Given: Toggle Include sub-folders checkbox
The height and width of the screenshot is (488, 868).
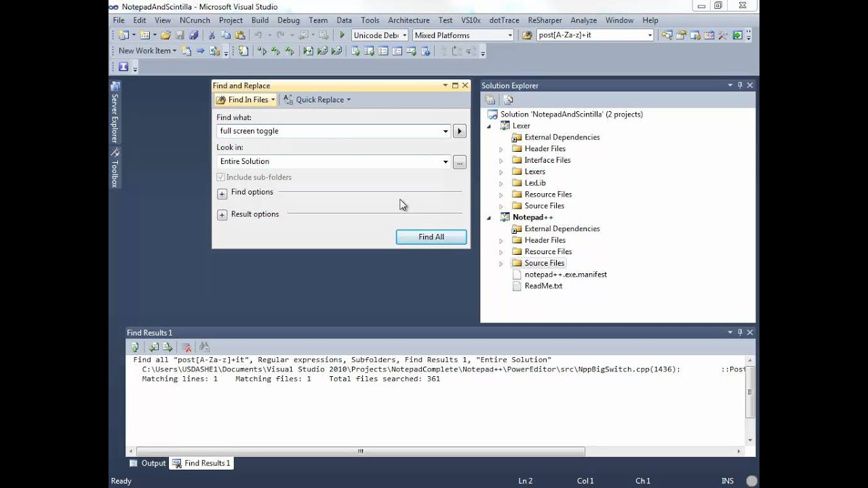Looking at the screenshot, I should tap(220, 177).
